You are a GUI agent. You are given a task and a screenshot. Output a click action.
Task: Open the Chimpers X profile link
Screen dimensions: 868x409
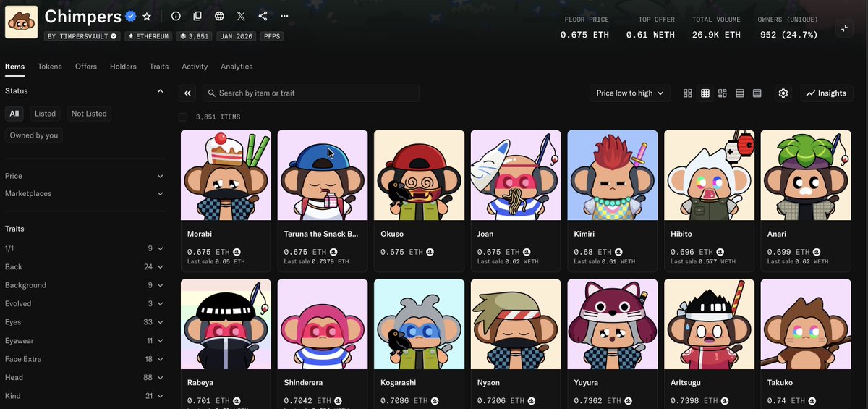tap(241, 16)
